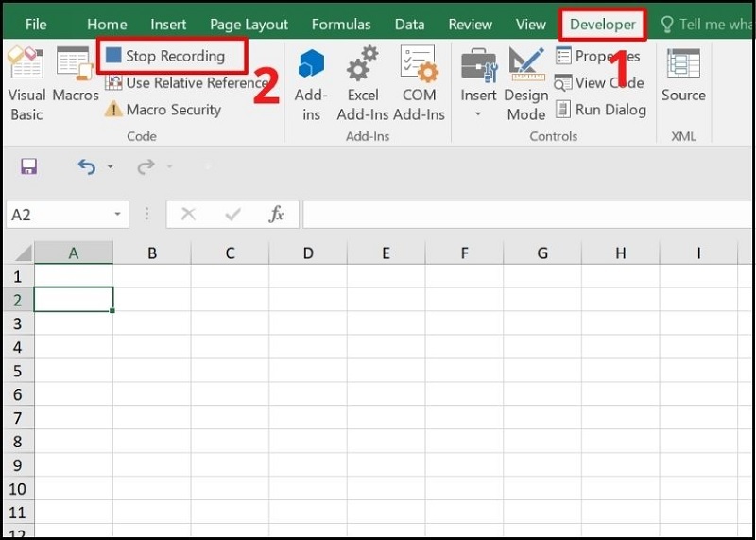756x540 pixels.
Task: Open the Page Layout tab
Action: coord(249,25)
